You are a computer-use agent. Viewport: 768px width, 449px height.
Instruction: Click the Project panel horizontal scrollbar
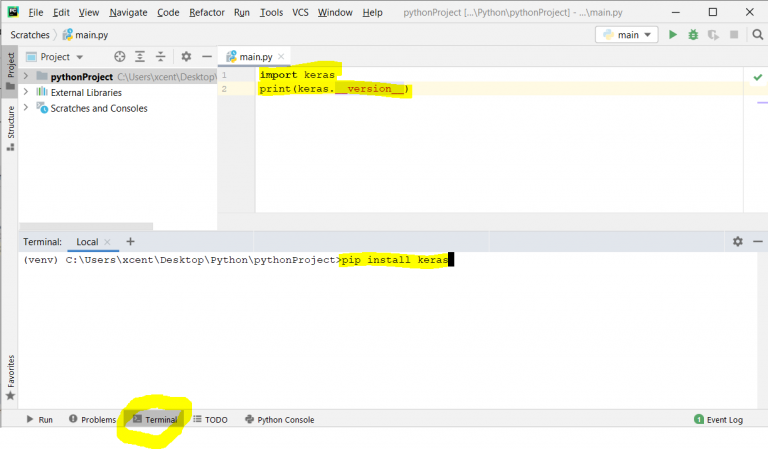86,226
